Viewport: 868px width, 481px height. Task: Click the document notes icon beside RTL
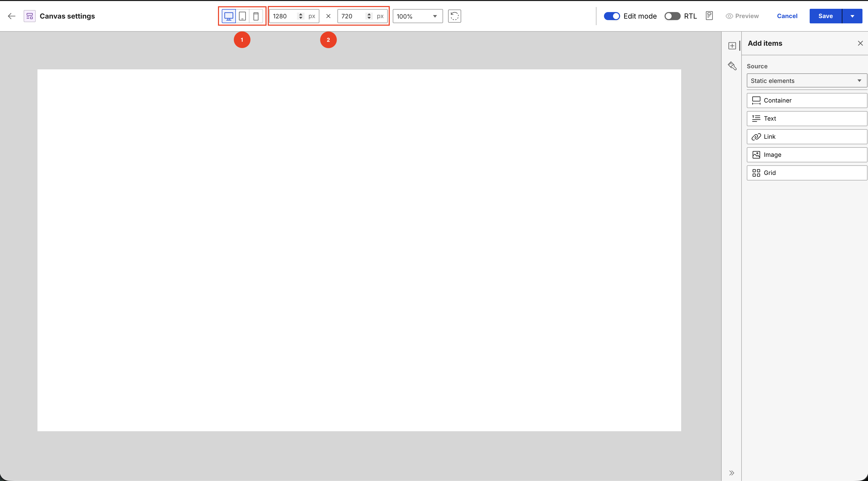(x=709, y=16)
